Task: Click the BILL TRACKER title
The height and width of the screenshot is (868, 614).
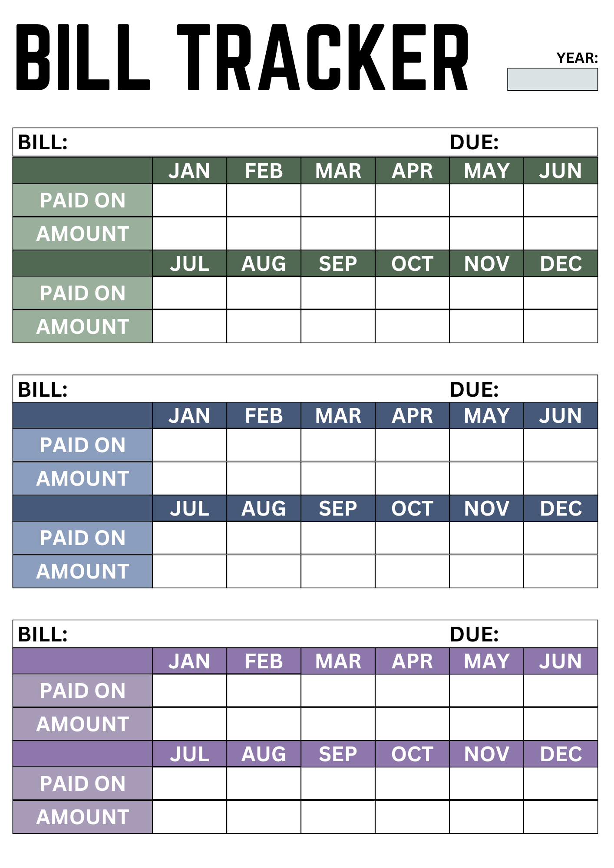Action: point(242,58)
